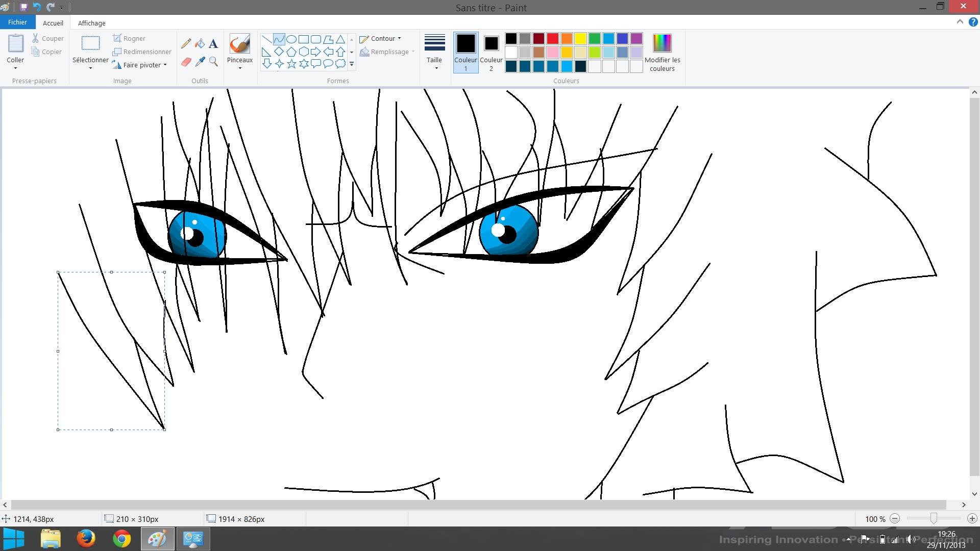This screenshot has height=551, width=980.
Task: Open the Contour dropdown
Action: (380, 39)
